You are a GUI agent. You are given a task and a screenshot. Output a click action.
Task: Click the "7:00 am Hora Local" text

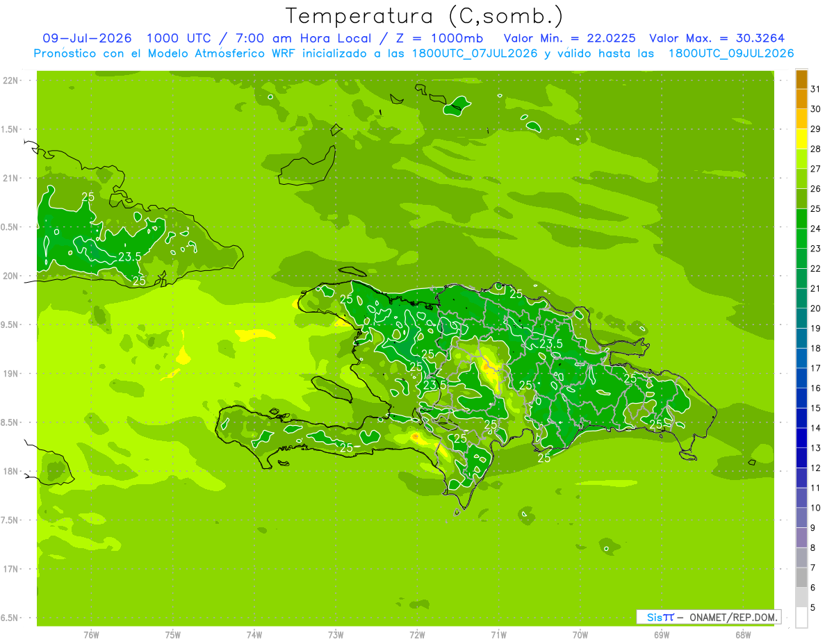(304, 38)
